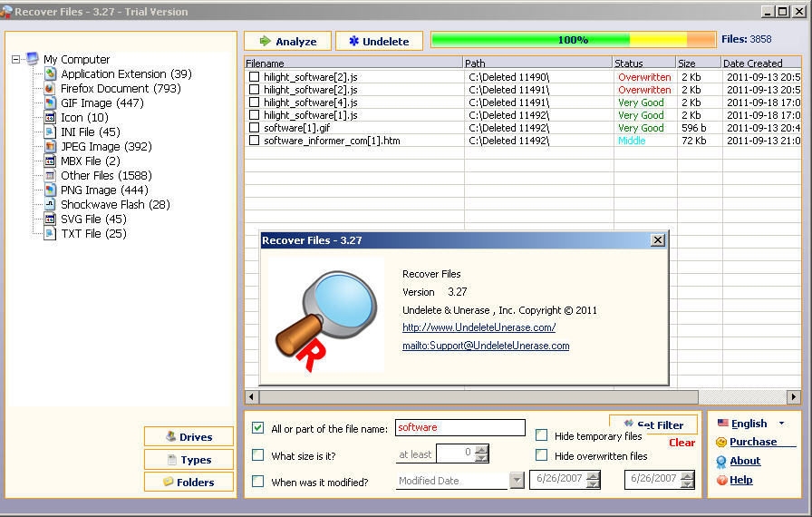This screenshot has height=517, width=812.
Task: Select 'Other Files (1588)' in the tree
Action: click(106, 176)
